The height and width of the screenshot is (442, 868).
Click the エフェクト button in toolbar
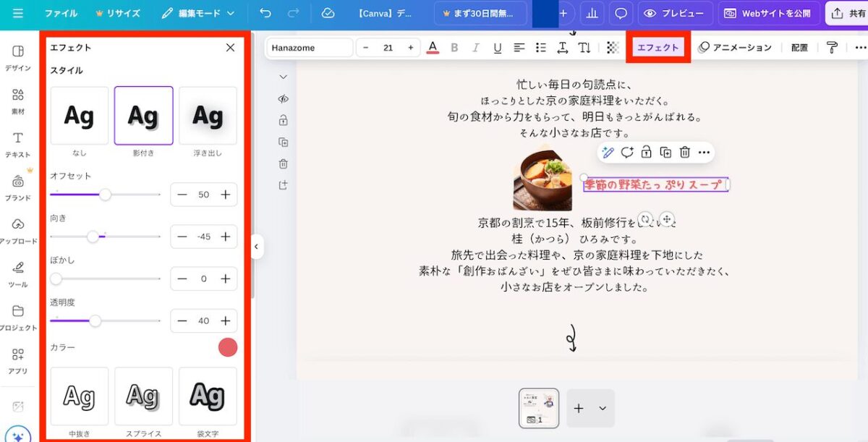[658, 48]
